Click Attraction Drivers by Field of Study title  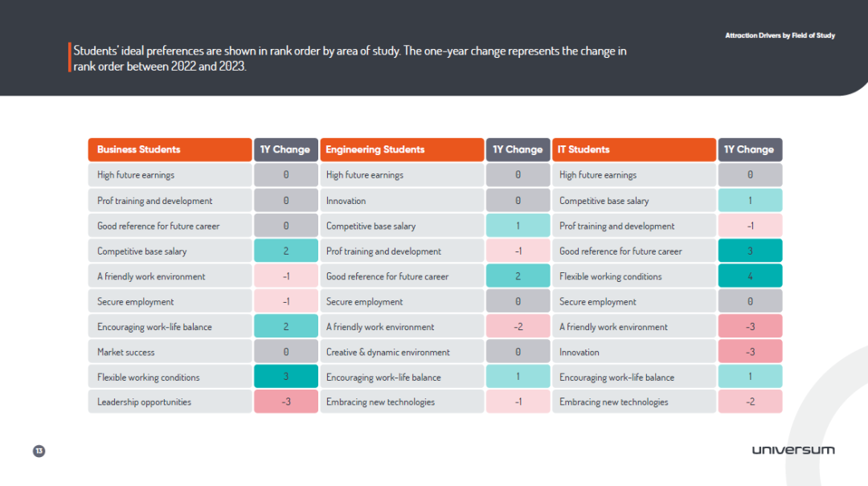pos(780,35)
